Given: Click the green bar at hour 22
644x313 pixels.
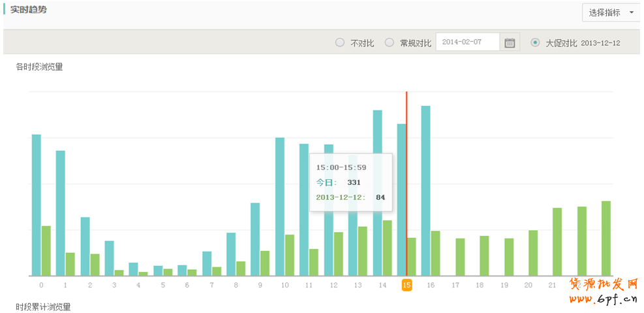Looking at the screenshot, I should tap(582, 241).
